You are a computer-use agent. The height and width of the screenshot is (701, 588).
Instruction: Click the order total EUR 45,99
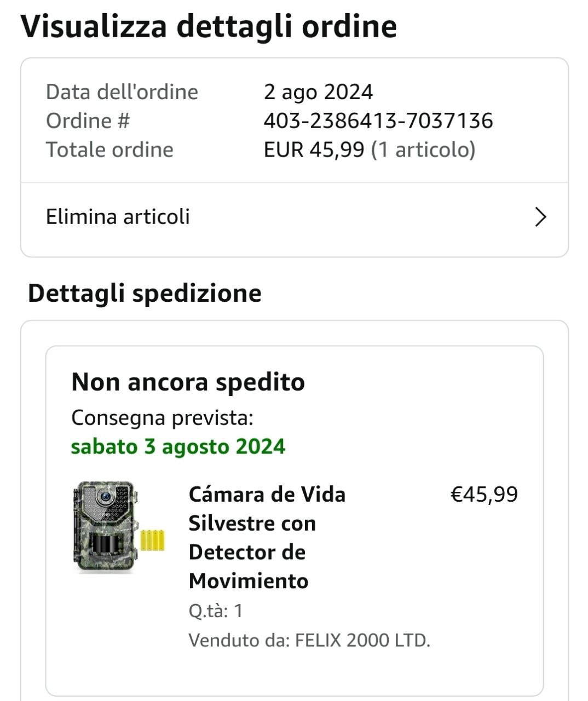[x=314, y=150]
